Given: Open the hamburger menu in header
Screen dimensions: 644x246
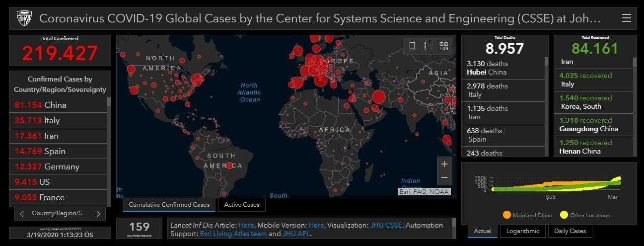Looking at the screenshot, I should [x=627, y=18].
